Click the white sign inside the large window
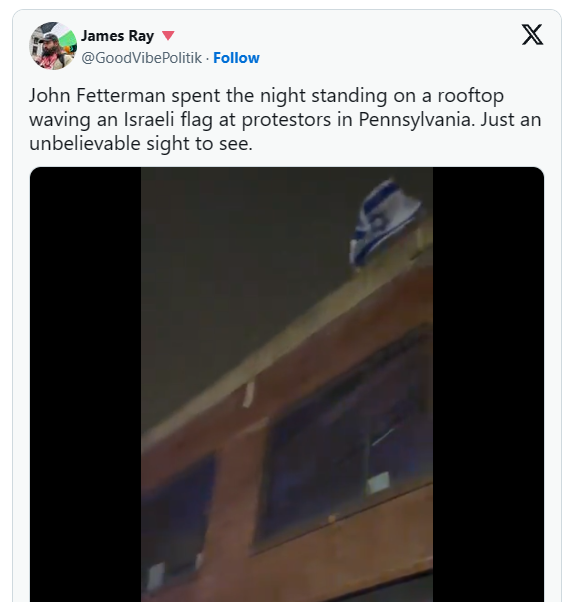Viewport: 569px width, 602px height. pos(378,484)
